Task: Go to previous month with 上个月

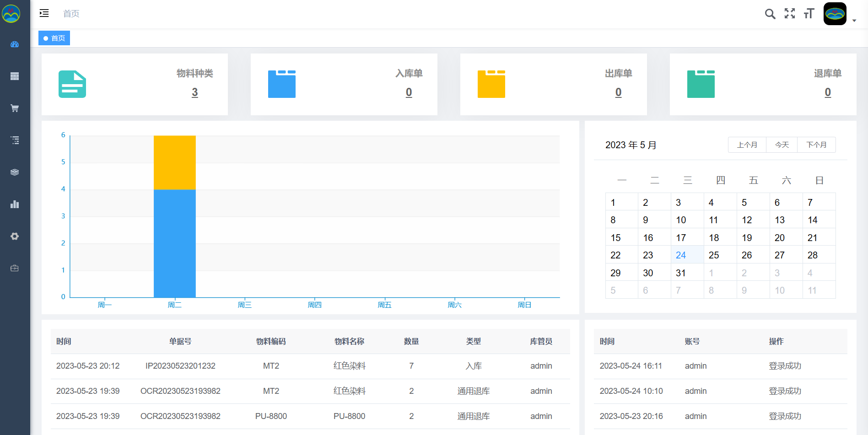Action: click(747, 145)
